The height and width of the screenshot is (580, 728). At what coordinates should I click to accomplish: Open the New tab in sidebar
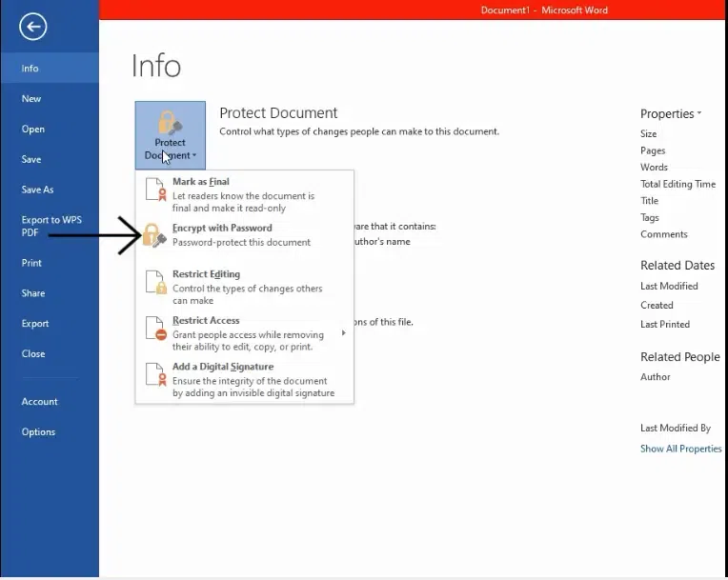[50, 99]
